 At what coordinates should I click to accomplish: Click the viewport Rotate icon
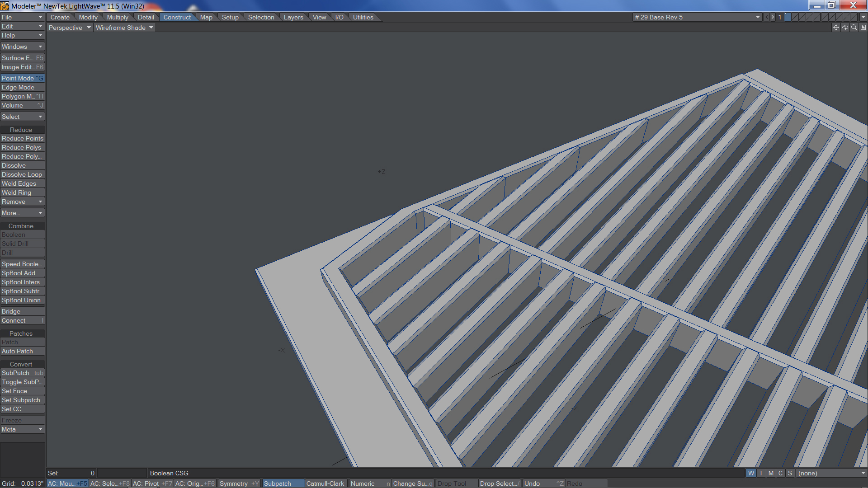[x=845, y=28]
